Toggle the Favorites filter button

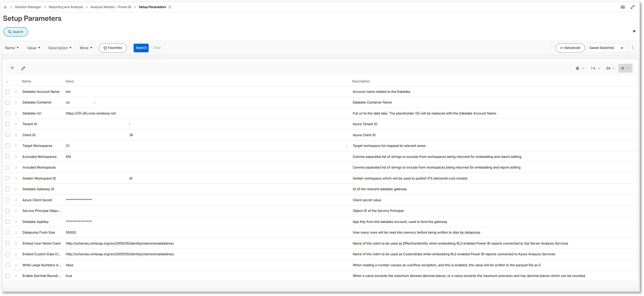point(113,48)
